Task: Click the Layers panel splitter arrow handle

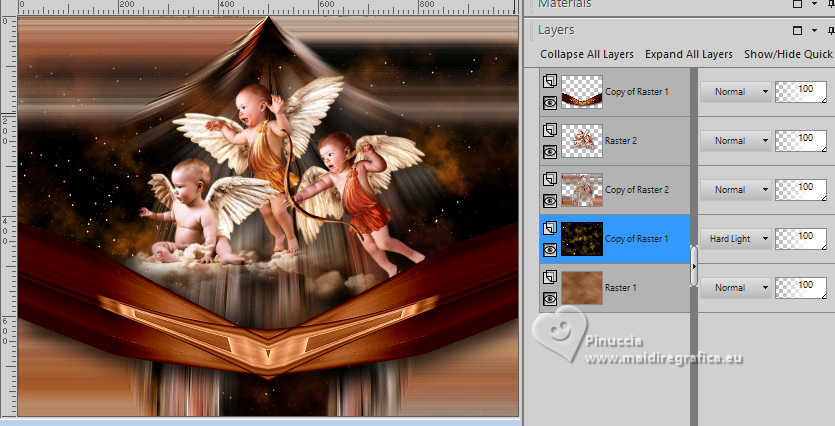Action: pos(694,266)
